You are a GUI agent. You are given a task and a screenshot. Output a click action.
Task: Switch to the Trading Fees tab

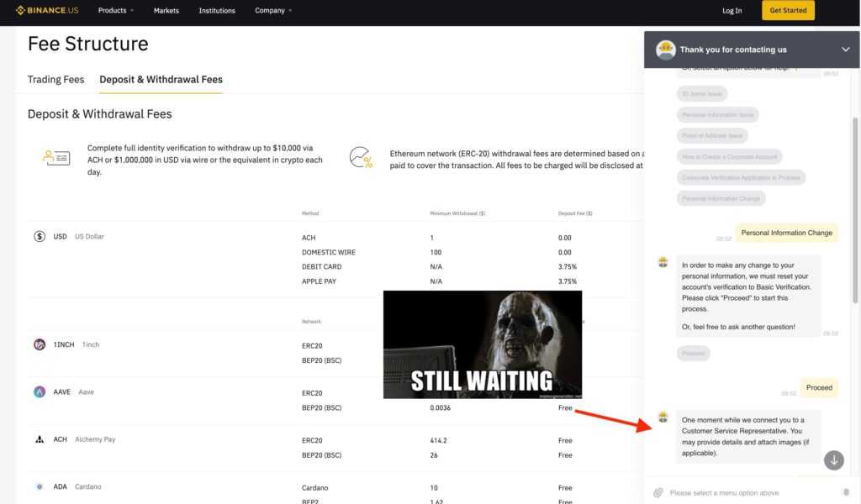point(55,80)
